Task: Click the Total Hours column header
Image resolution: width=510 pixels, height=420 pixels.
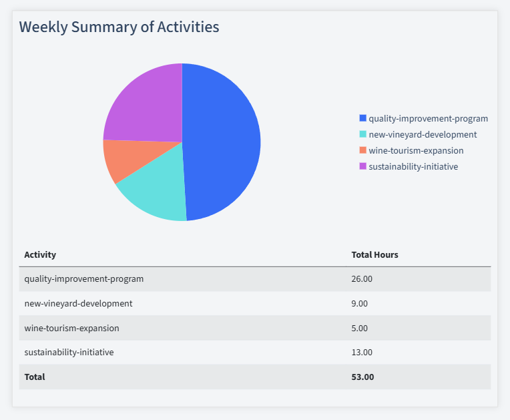Action: coord(374,254)
